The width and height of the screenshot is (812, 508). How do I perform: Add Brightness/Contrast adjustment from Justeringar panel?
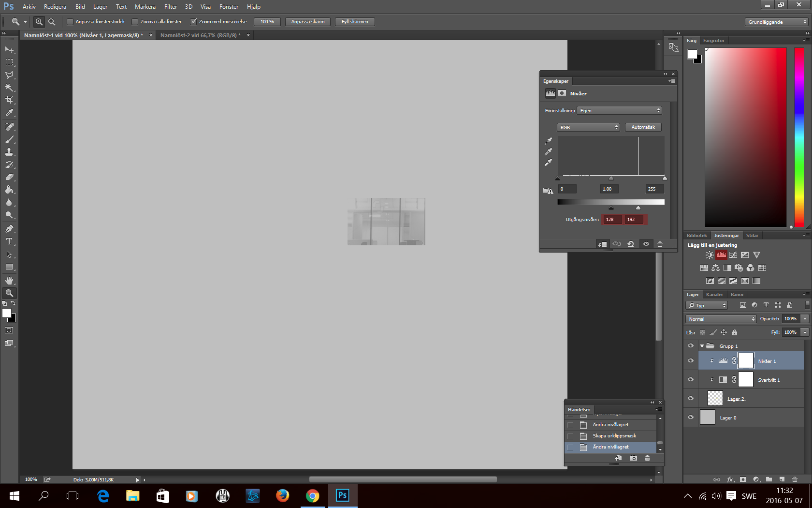[x=710, y=254]
